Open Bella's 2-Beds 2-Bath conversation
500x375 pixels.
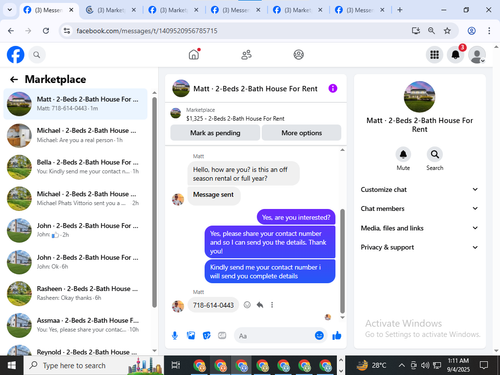(x=76, y=167)
